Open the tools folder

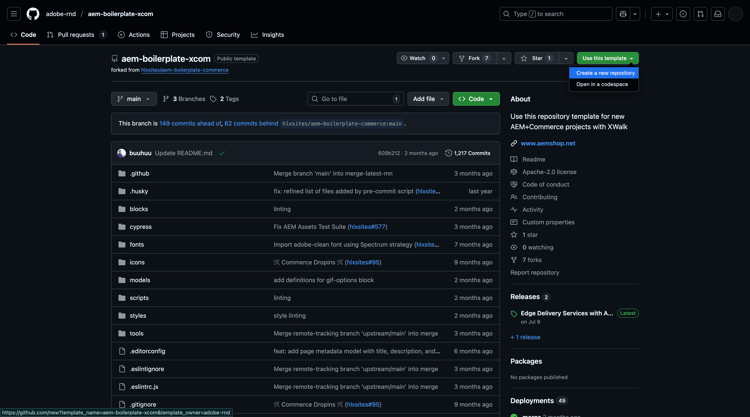[x=136, y=333]
